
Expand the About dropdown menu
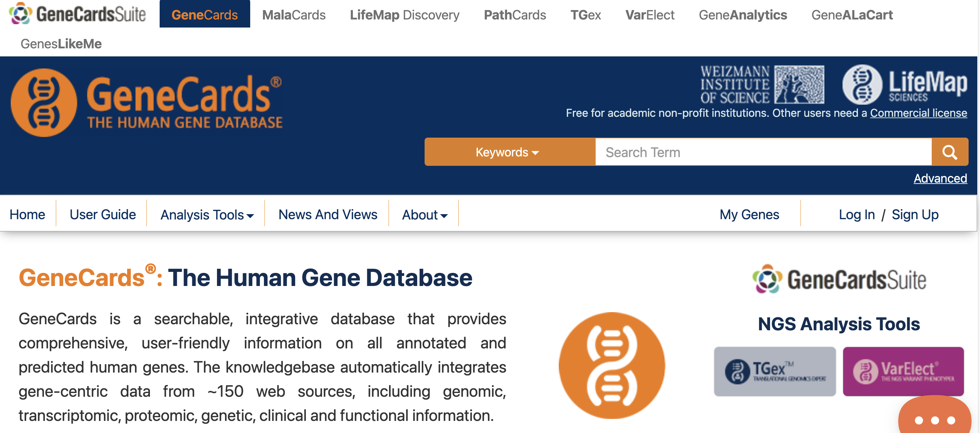click(425, 215)
